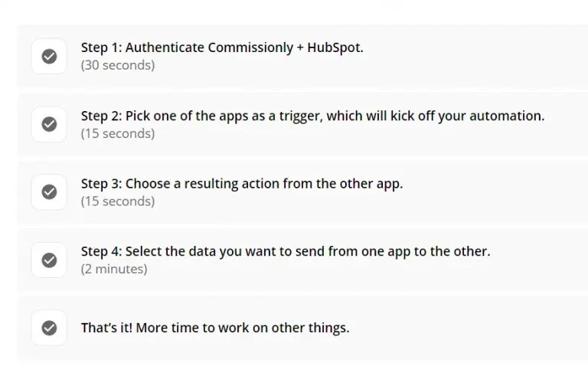Select the checkmark icon next to Step 2
The width and height of the screenshot is (588, 376).
click(49, 124)
